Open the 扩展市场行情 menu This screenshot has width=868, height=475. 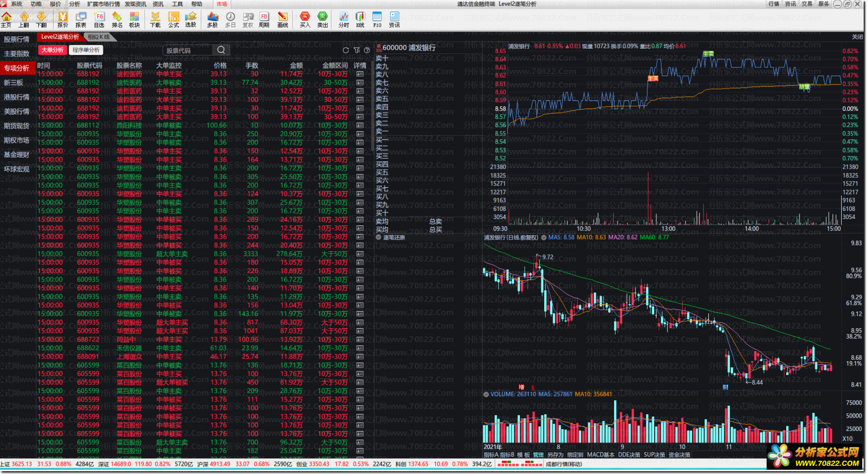pos(103,4)
